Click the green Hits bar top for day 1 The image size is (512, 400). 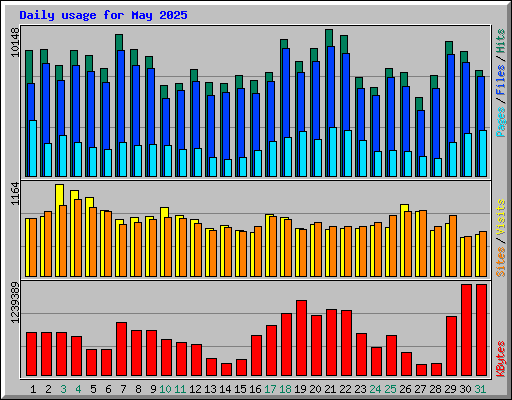tap(29, 67)
